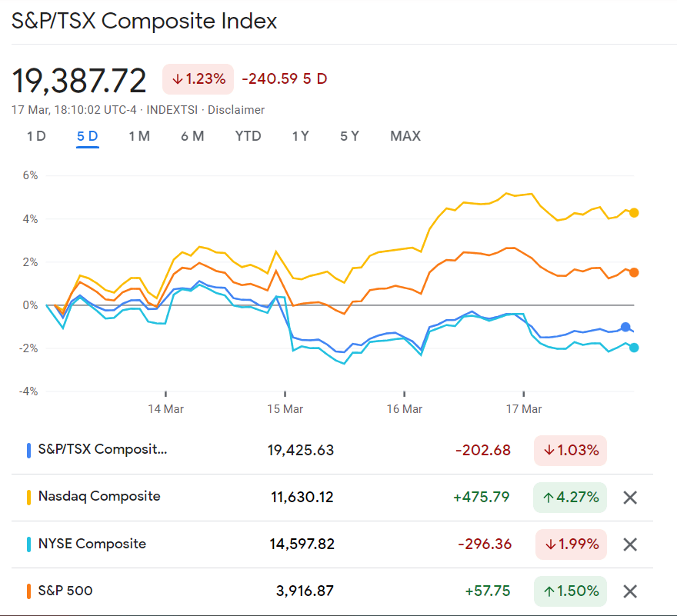The width and height of the screenshot is (677, 616).
Task: Click the orange S&P 500 endpoint dot
Action: click(634, 272)
